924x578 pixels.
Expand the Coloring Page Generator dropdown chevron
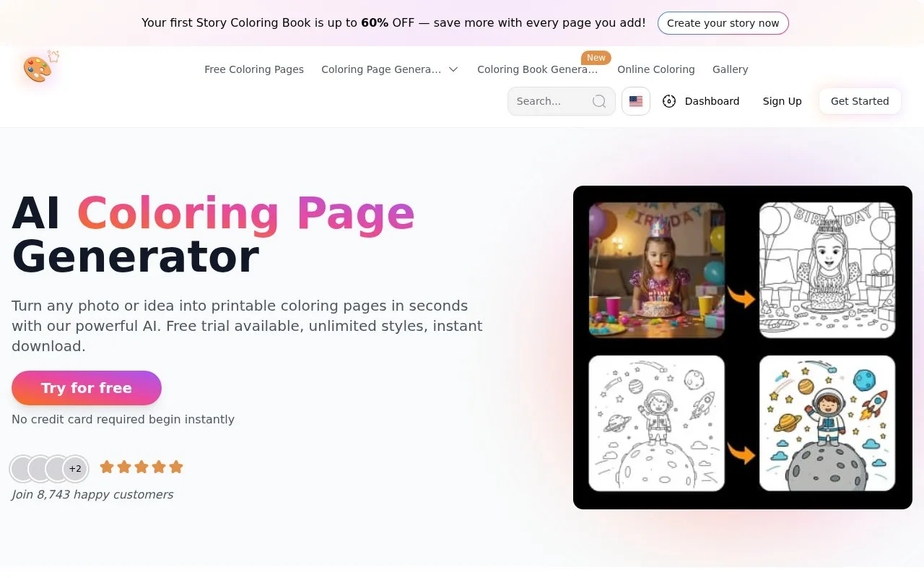point(453,69)
